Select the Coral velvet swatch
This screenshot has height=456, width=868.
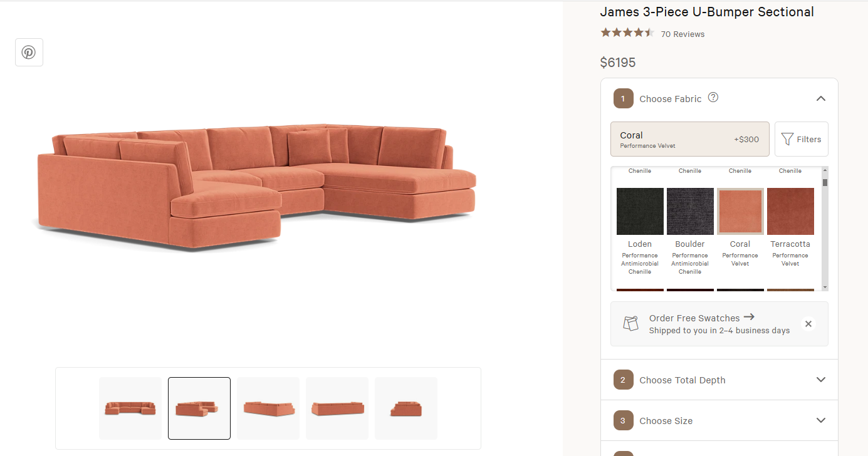740,211
